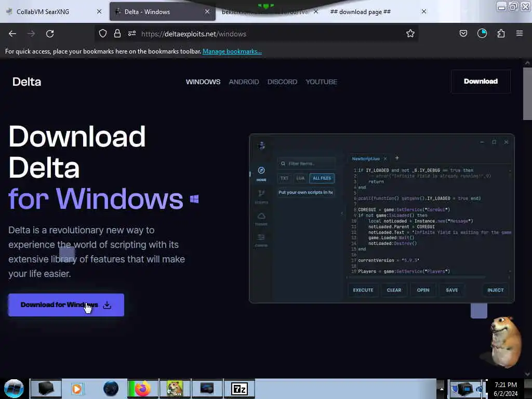Close the CollabVM SearXNG tab
Screen dimensions: 532x399
click(99, 11)
